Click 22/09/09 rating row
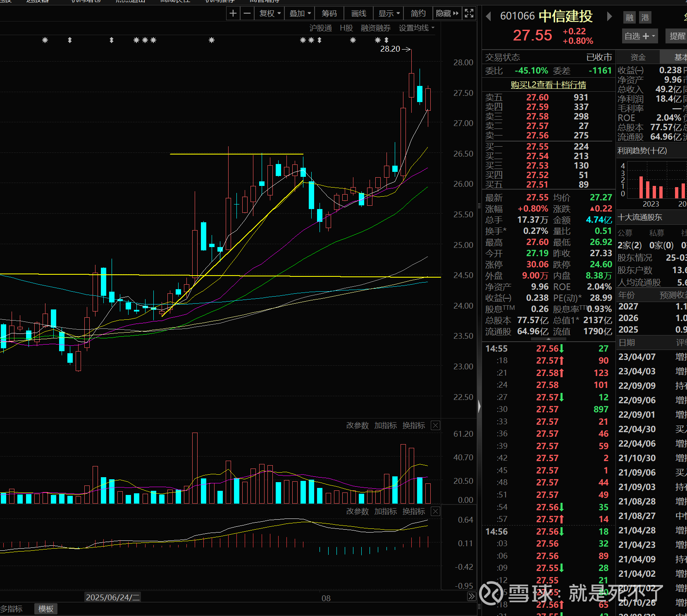The image size is (687, 616). pyautogui.click(x=652, y=386)
